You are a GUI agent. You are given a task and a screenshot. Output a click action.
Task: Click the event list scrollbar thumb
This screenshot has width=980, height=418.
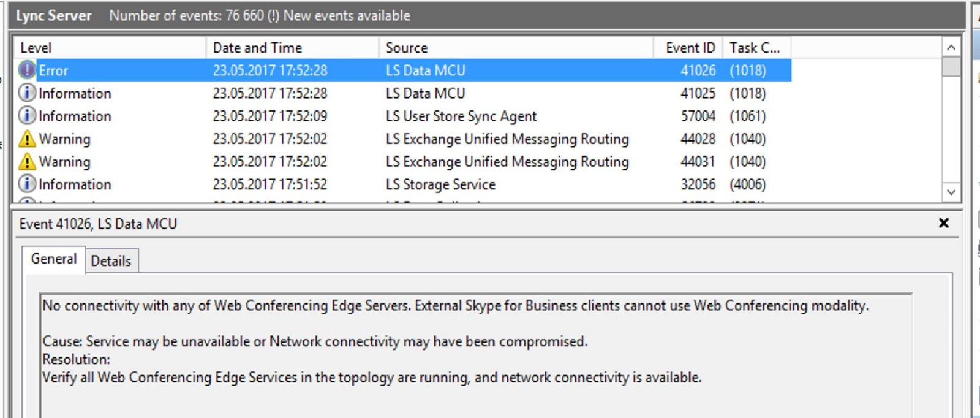(x=951, y=67)
